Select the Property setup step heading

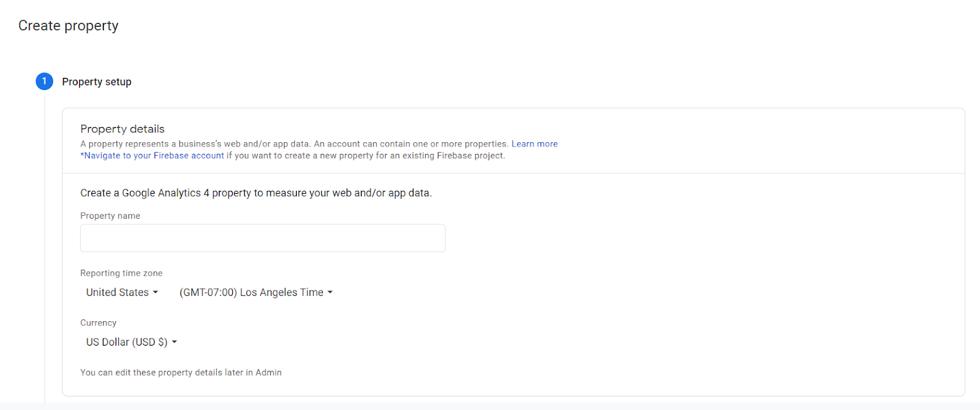97,82
